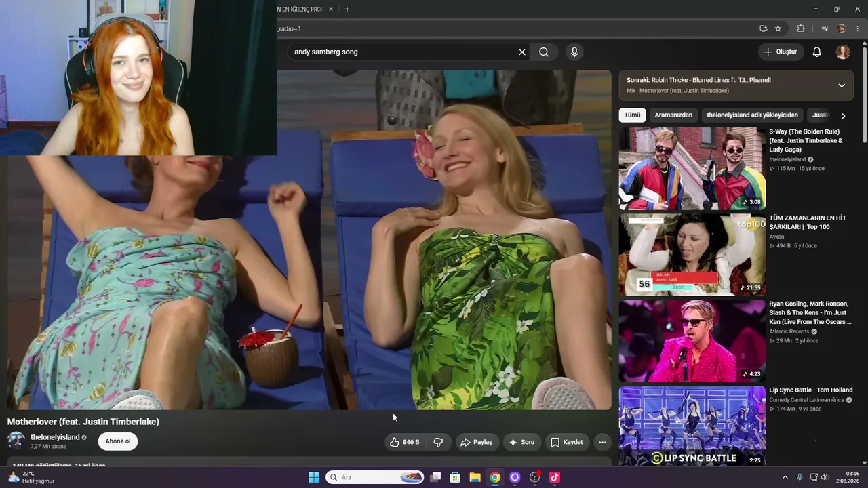The width and height of the screenshot is (868, 488).
Task: Subscribe with the Abone ol button
Action: click(x=118, y=441)
